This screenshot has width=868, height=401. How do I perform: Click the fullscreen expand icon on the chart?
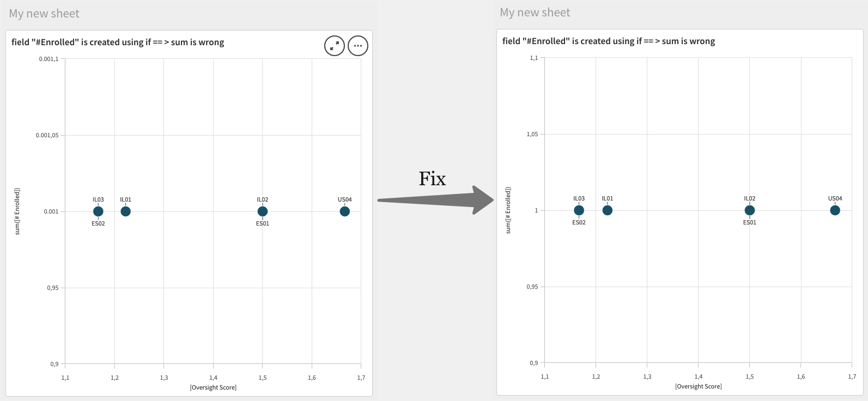(334, 46)
